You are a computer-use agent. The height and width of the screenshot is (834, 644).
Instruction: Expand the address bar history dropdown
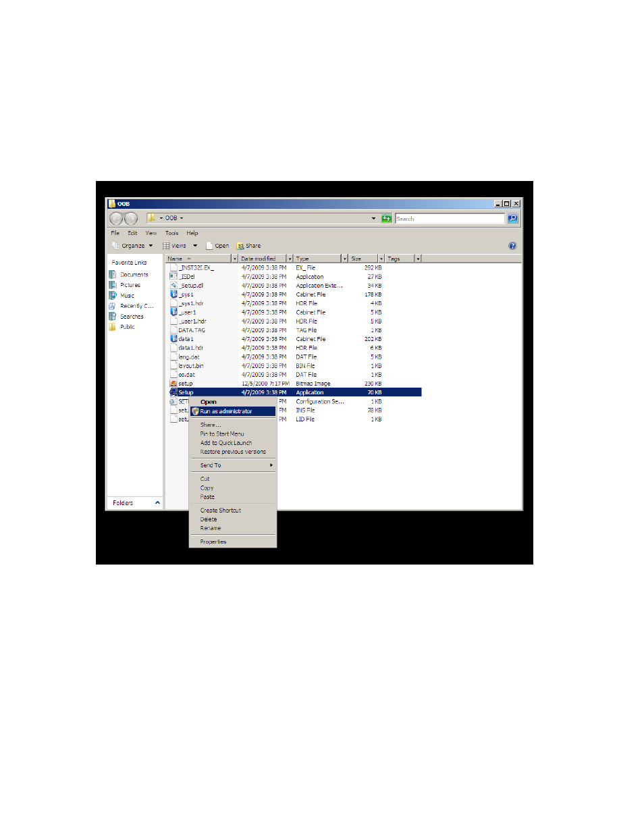[373, 218]
